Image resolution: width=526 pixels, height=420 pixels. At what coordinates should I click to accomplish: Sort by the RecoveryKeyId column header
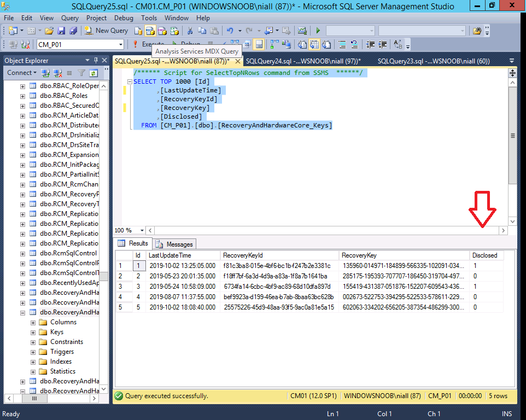[x=279, y=255]
